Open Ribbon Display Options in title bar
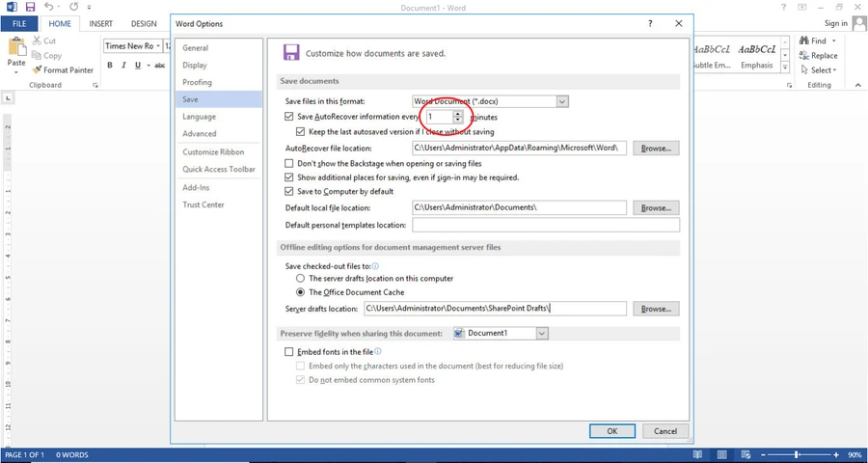Screen dimensions: 868x463 [x=802, y=7]
